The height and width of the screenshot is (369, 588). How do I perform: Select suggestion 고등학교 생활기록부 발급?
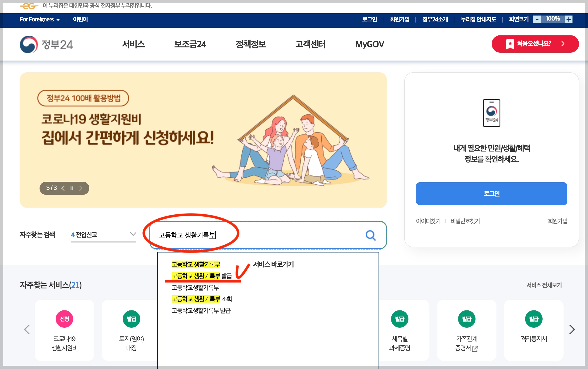tap(202, 276)
